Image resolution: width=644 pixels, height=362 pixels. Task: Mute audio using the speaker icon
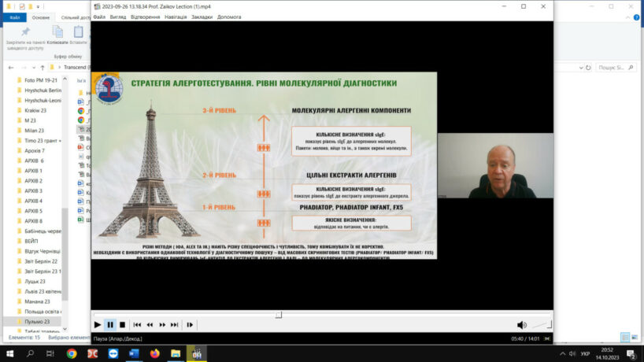(521, 324)
